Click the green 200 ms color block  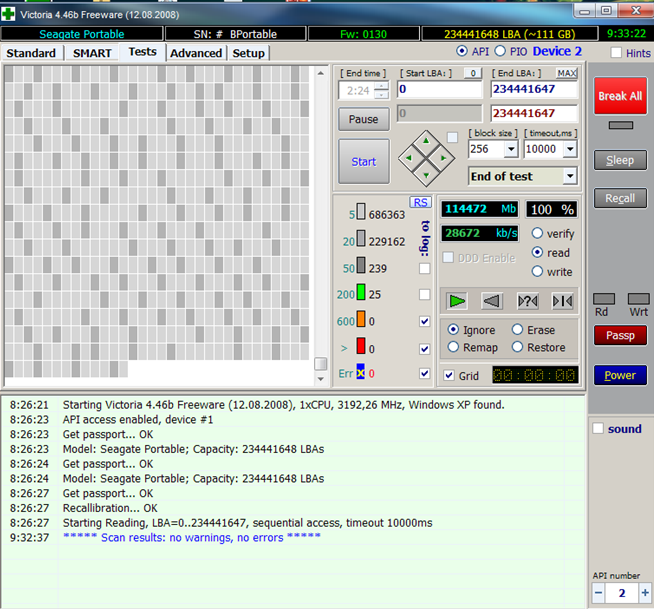pyautogui.click(x=361, y=292)
